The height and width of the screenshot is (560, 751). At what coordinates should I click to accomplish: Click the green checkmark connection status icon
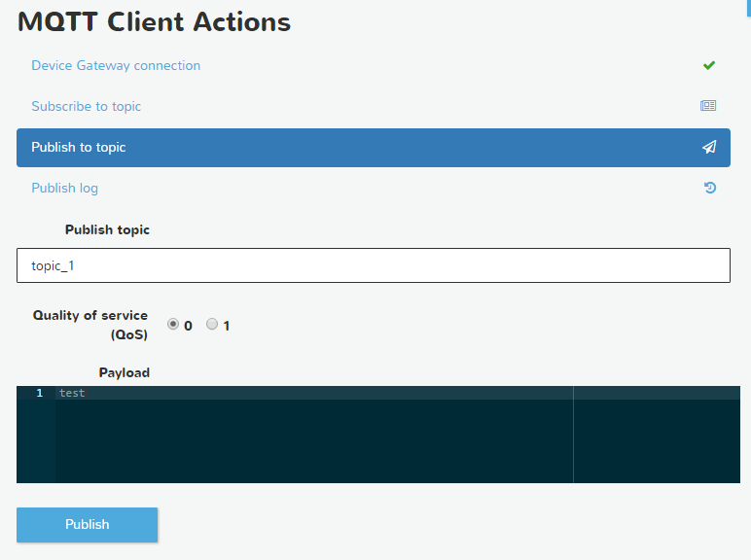coord(709,66)
